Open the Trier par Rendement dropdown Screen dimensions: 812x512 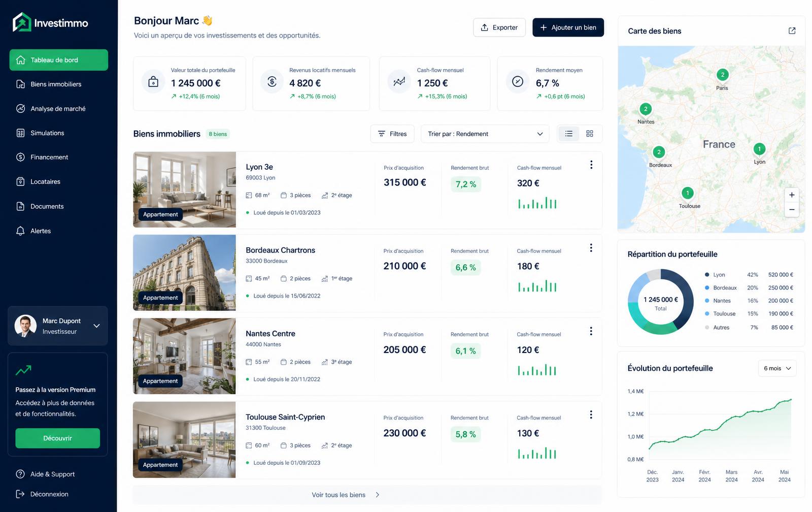point(485,134)
